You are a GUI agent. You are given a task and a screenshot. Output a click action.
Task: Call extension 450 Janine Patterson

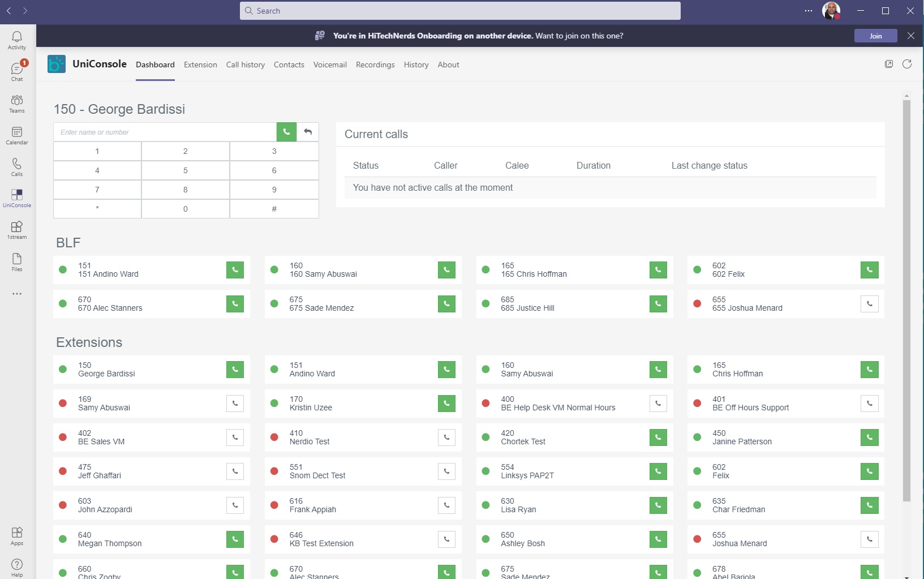(x=870, y=438)
